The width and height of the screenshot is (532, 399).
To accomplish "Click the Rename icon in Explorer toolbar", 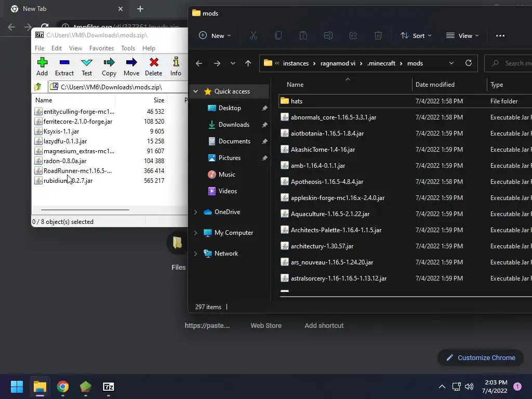I will 328,35.
